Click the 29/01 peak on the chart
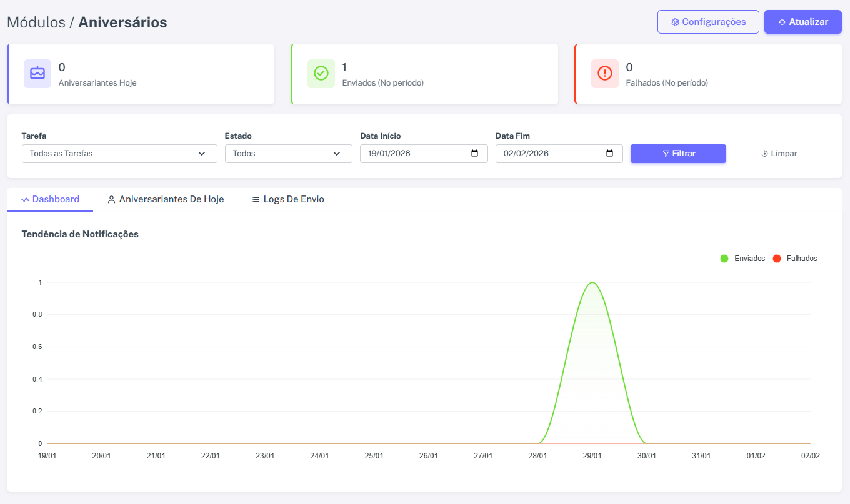 pos(592,283)
